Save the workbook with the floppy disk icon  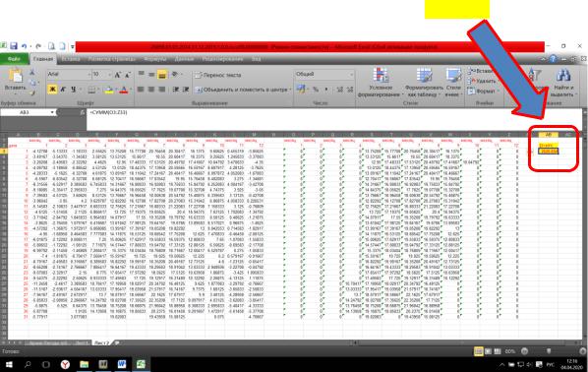click(x=14, y=46)
